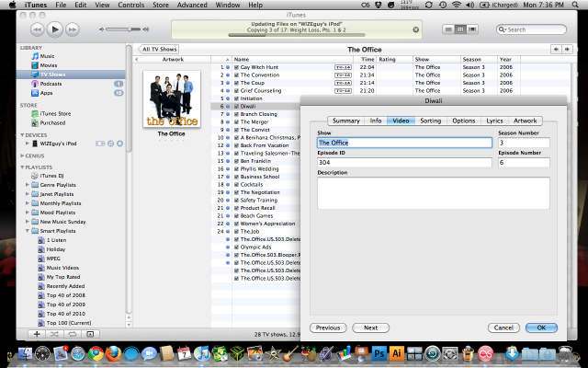588x368 pixels.
Task: Open the Advanced menu
Action: point(192,5)
